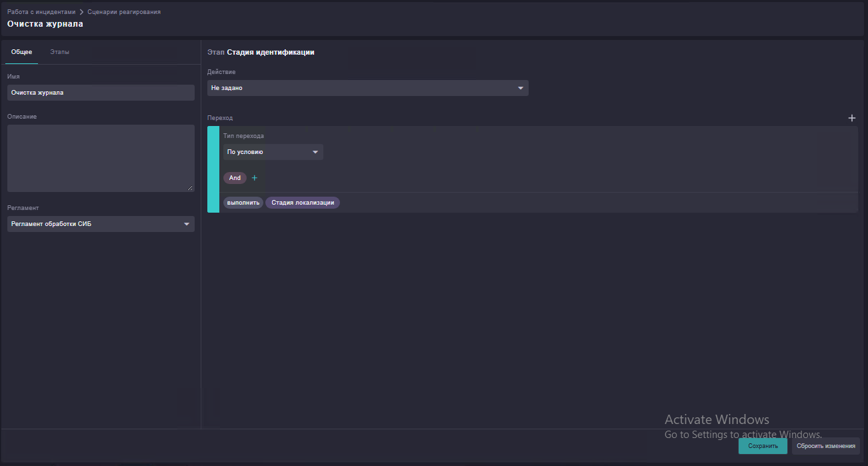
Task: Focus the Имя field with Очистка журнала
Action: point(101,93)
